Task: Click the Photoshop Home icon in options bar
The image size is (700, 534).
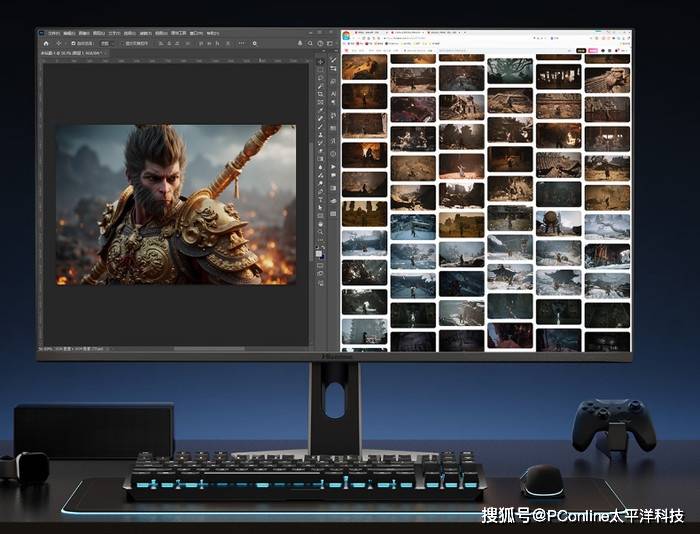Action: click(45, 43)
